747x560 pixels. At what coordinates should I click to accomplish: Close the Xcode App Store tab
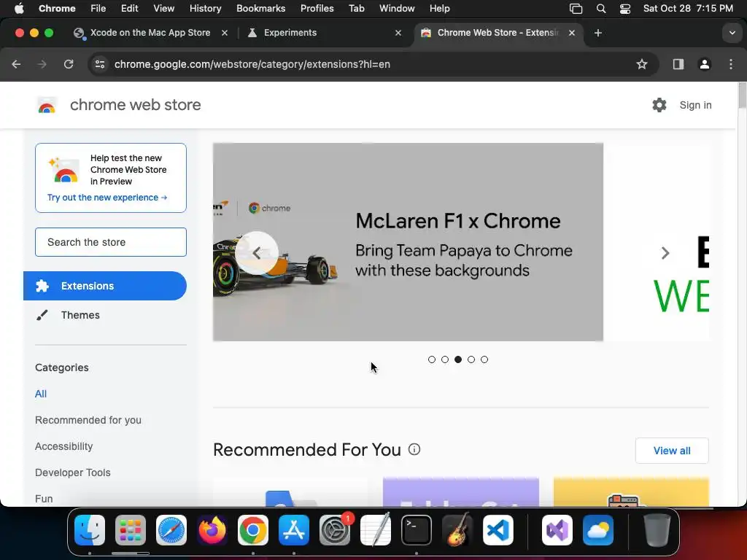click(225, 33)
